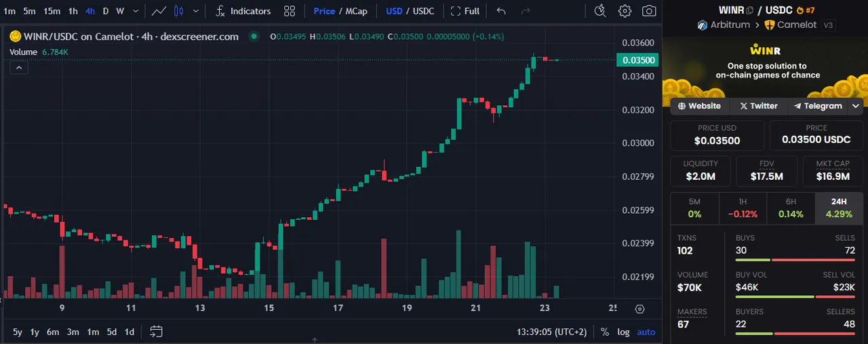Image resolution: width=868 pixels, height=344 pixels.
Task: Click the Volume 6.784K indicator label
Action: click(x=39, y=52)
